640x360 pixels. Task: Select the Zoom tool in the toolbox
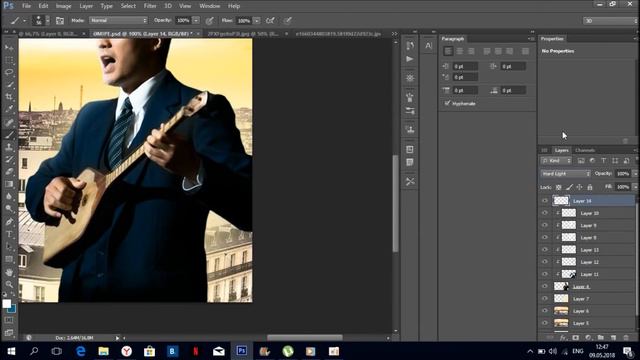[9, 284]
